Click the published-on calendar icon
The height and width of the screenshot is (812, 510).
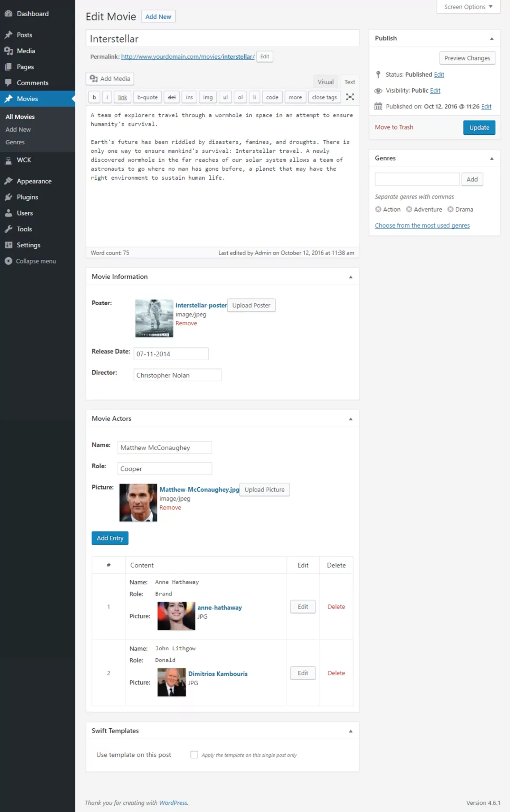click(x=378, y=107)
